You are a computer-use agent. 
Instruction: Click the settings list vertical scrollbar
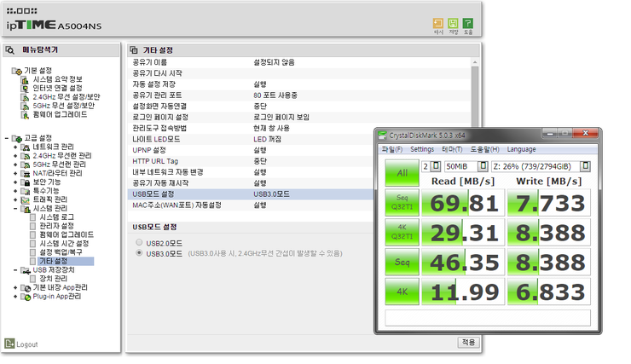click(475, 95)
